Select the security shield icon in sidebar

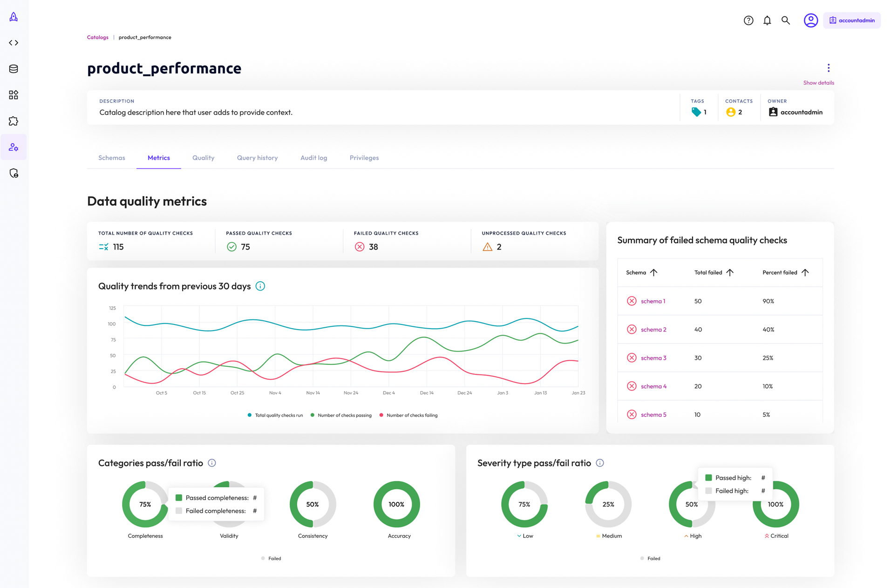point(14,173)
